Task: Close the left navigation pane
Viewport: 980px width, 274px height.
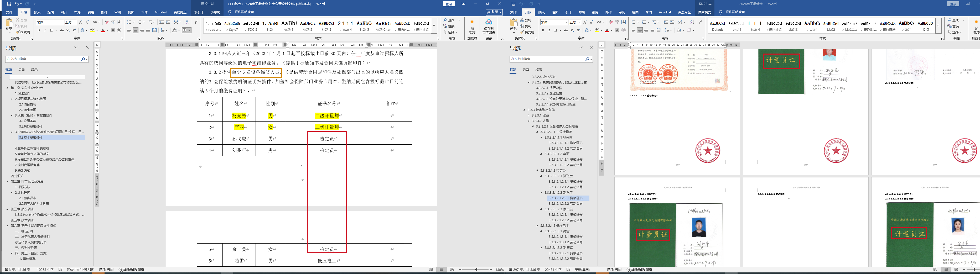Action: coord(87,48)
